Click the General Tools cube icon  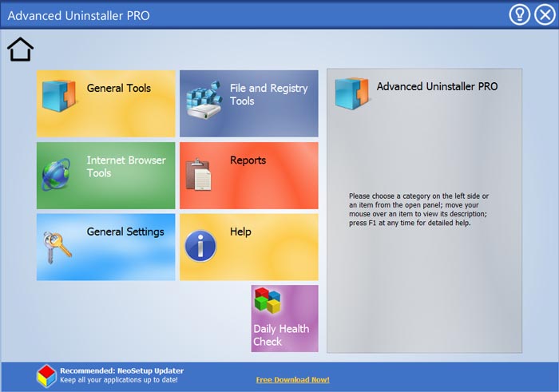59,96
